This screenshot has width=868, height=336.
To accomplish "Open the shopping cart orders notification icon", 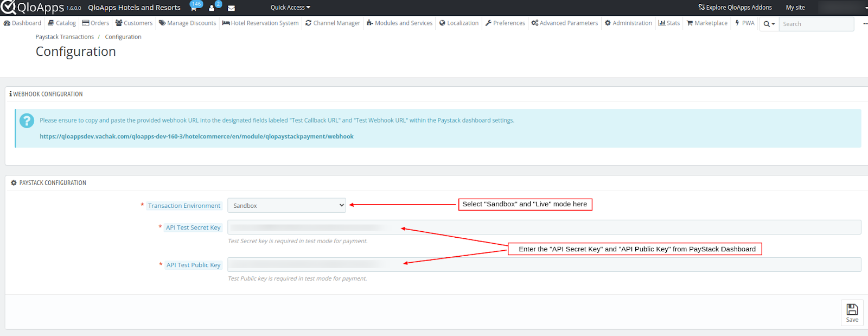I will (x=194, y=8).
